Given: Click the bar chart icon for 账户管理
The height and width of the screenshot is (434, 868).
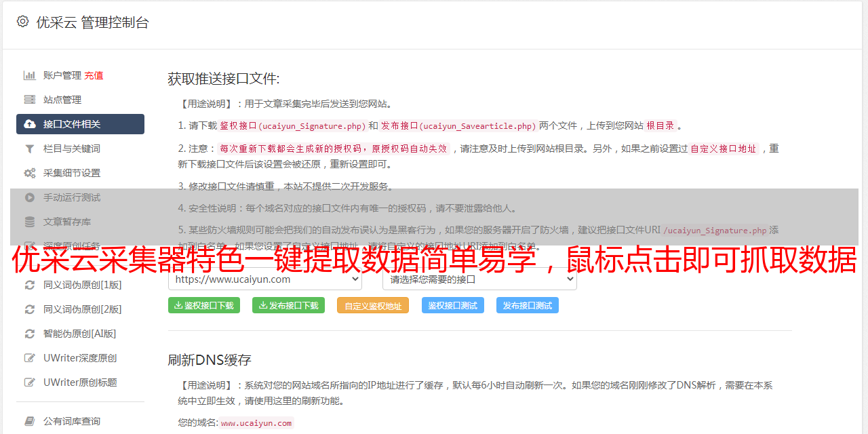Looking at the screenshot, I should 30,75.
